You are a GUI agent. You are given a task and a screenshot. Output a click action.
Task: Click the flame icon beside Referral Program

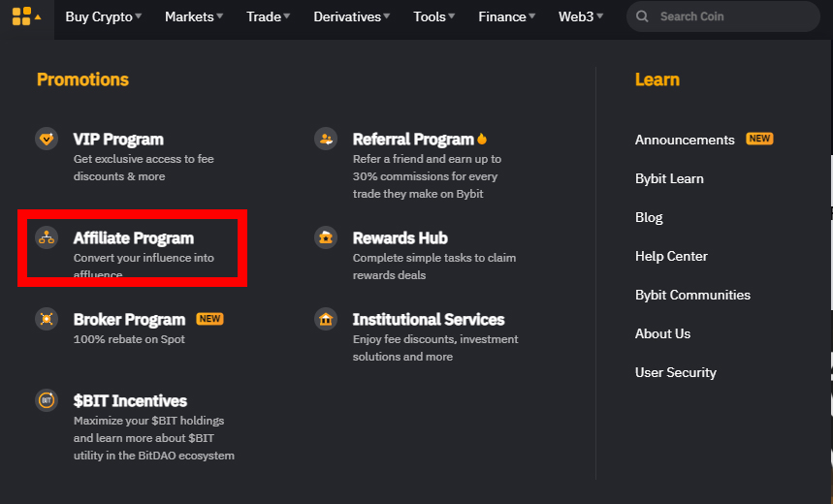pos(482,139)
